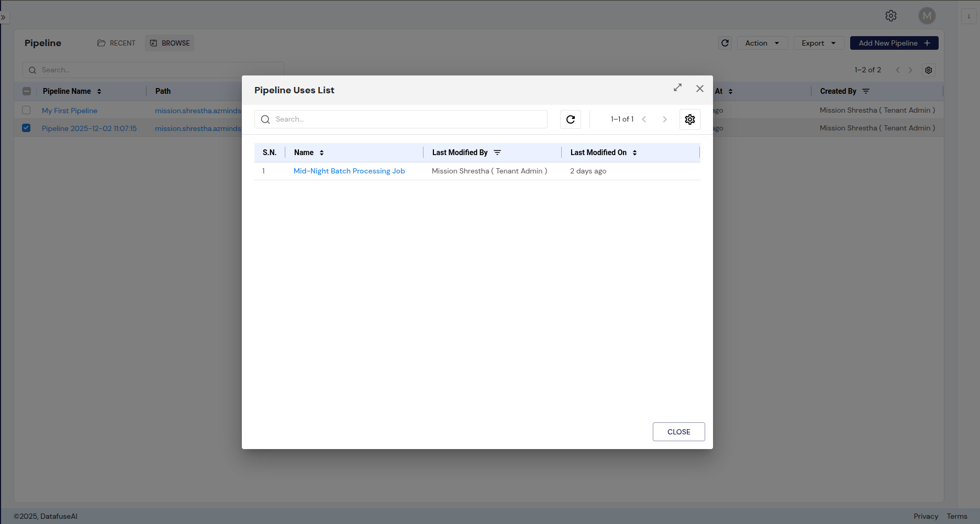980x524 pixels.
Task: Refresh the main pipeline list
Action: (x=725, y=43)
